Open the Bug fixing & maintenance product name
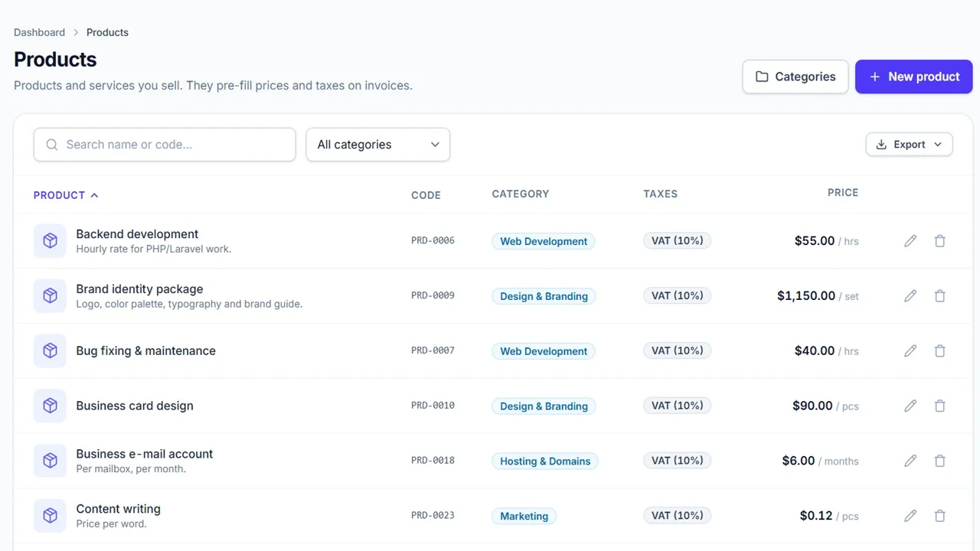Screen dimensions: 980x551 (x=145, y=350)
